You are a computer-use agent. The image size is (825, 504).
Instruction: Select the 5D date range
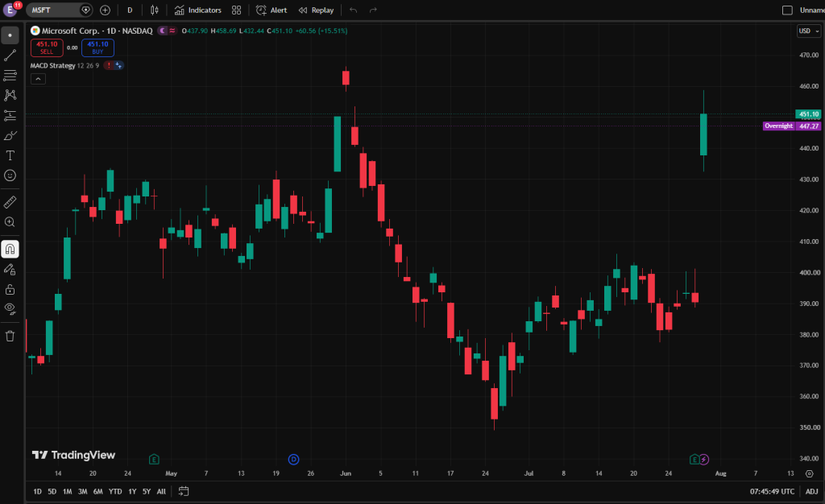pyautogui.click(x=52, y=491)
